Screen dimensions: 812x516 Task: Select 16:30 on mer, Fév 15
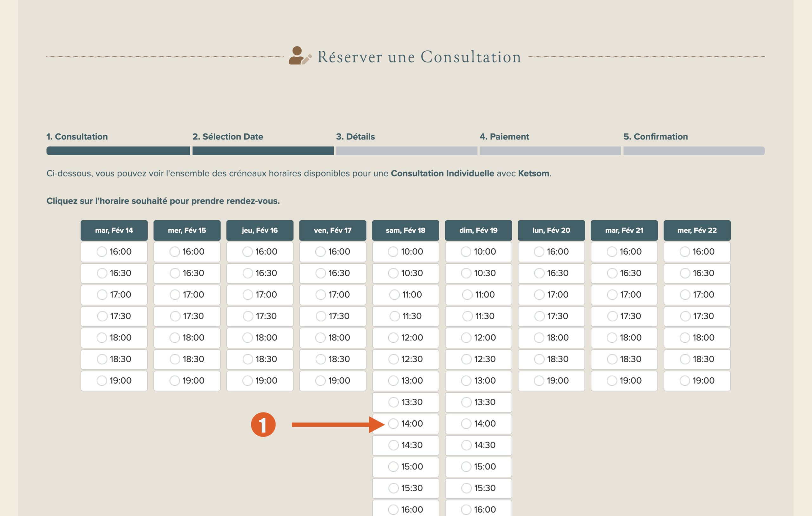click(x=187, y=273)
